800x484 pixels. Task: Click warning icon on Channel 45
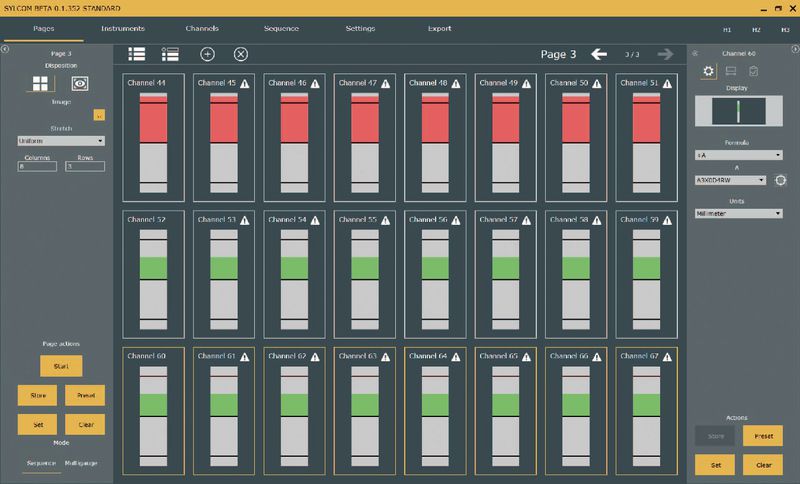[245, 82]
